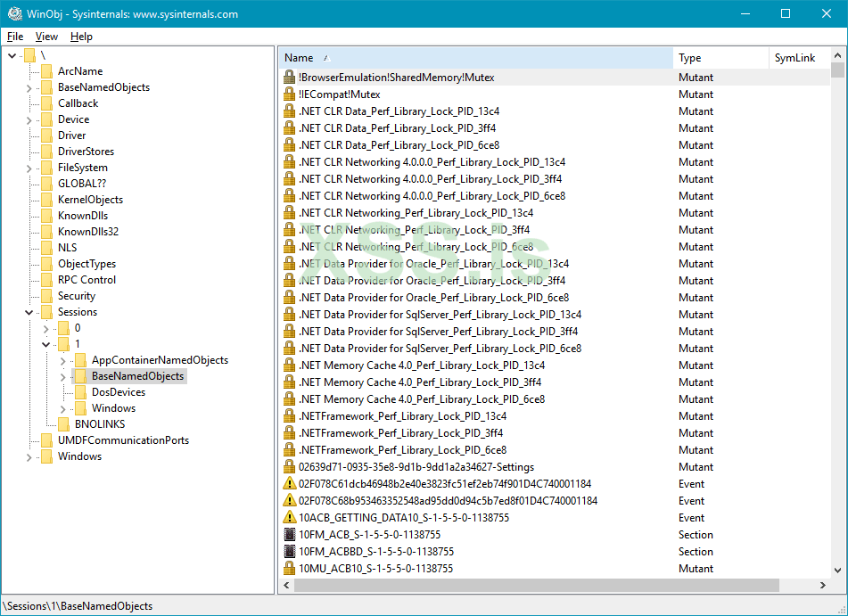Click warning event icon of 10ACB_GETTING_DATA10 entry
The image size is (848, 616).
pos(289,518)
